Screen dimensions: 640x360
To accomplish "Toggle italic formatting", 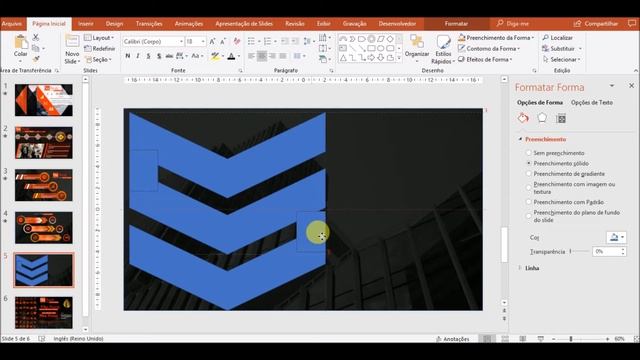I will (x=138, y=56).
